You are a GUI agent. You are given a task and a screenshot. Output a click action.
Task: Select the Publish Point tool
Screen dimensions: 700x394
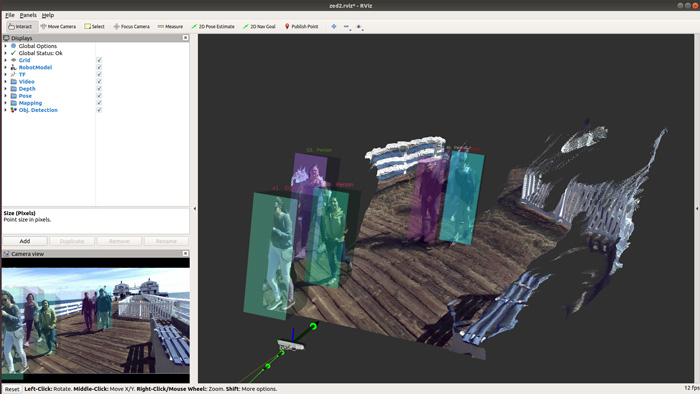click(301, 26)
